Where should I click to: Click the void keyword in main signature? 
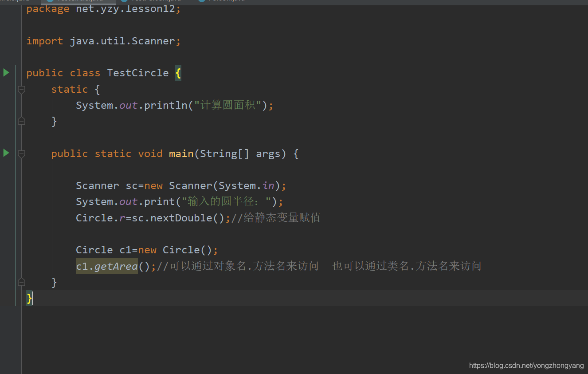click(x=150, y=154)
